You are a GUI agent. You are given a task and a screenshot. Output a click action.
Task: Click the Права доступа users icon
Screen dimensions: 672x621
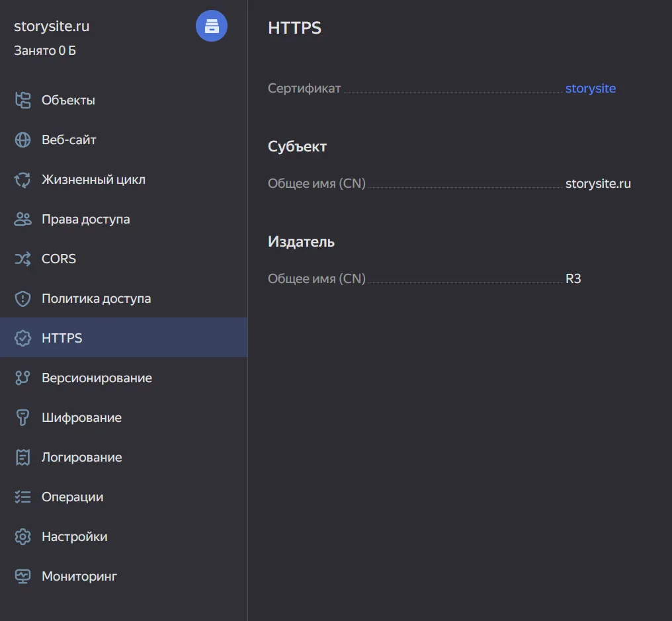pyautogui.click(x=23, y=220)
